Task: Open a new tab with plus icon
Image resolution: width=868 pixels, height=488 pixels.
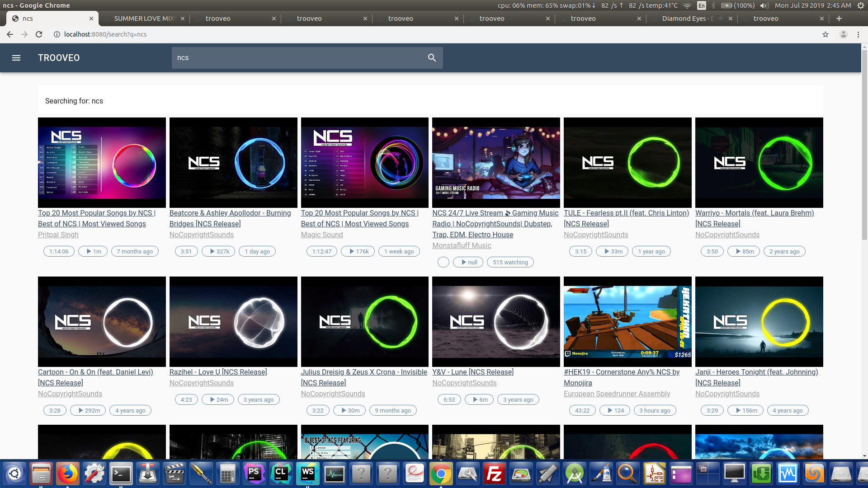Action: coord(839,19)
